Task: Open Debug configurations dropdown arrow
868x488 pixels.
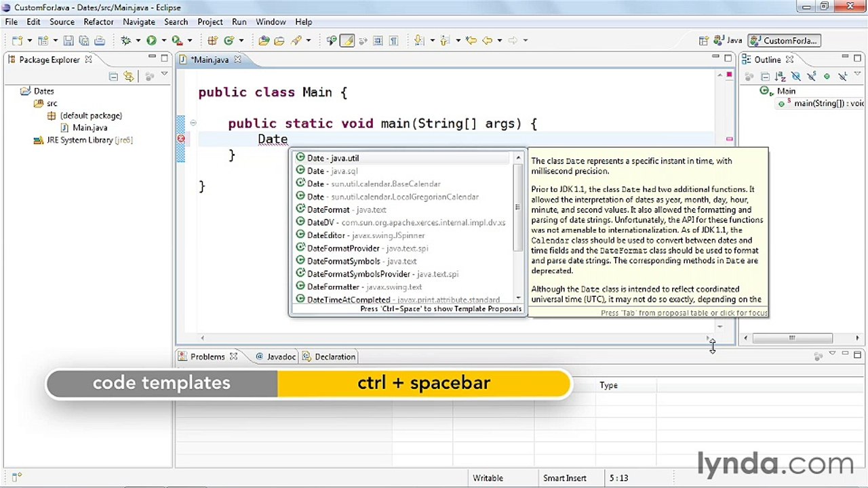Action: (138, 41)
